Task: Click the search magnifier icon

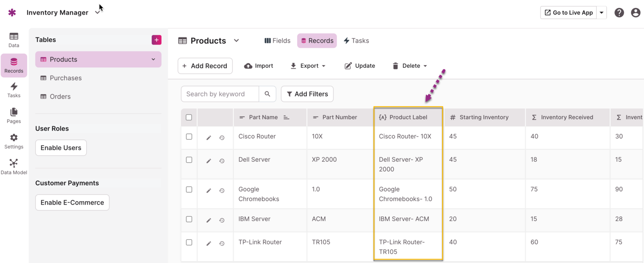Action: (x=267, y=94)
